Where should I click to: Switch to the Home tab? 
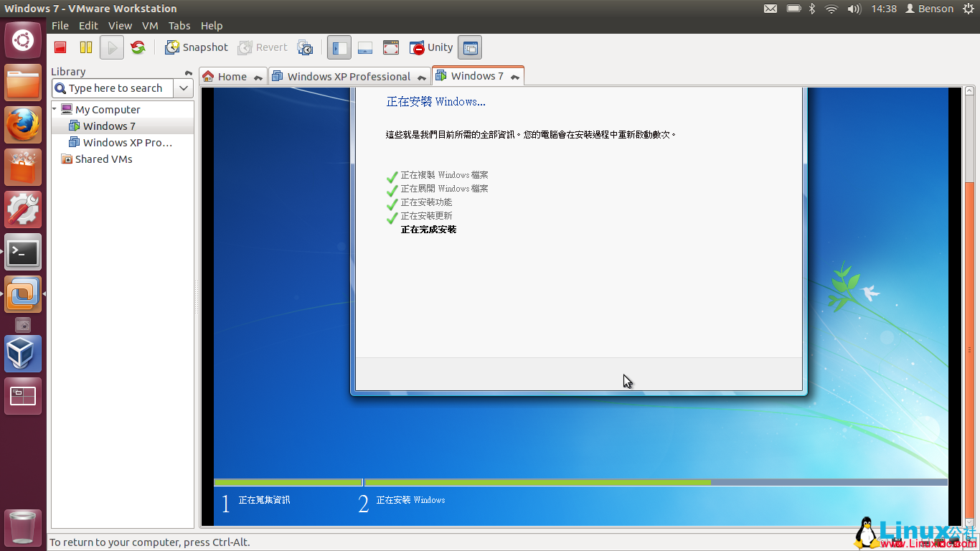point(232,77)
